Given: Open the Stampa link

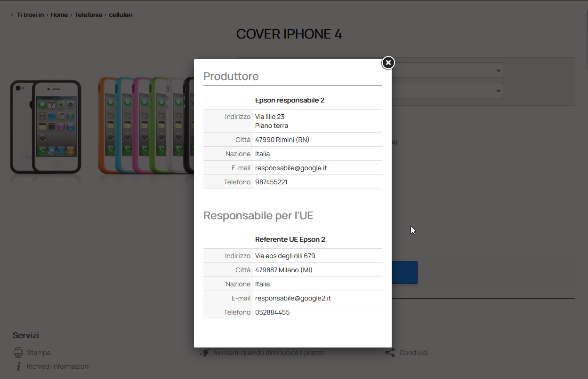Looking at the screenshot, I should (x=39, y=353).
